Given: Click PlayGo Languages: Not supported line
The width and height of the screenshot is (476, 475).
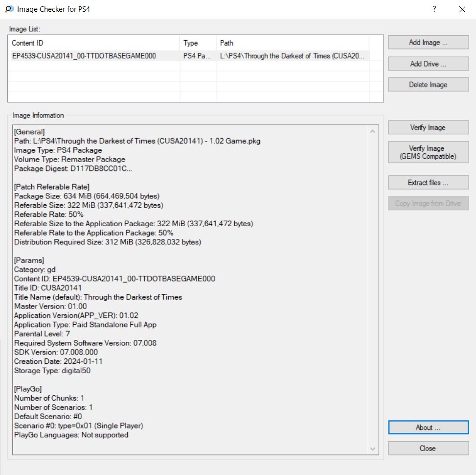Looking at the screenshot, I should click(x=71, y=435).
